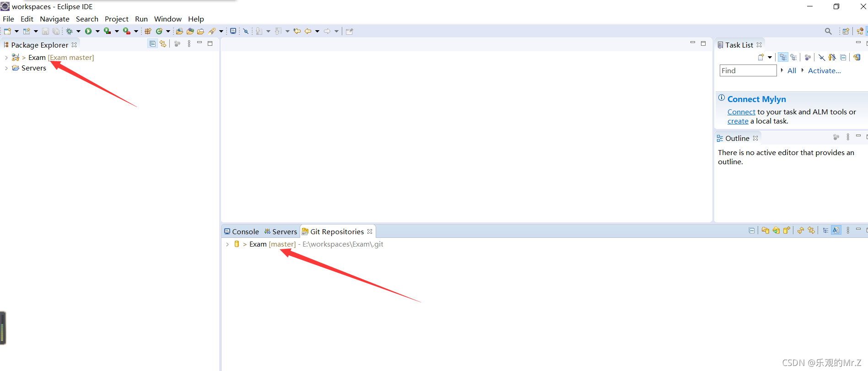This screenshot has height=371, width=868.
Task: Open the New wizard dropdown arrow
Action: pos(16,31)
